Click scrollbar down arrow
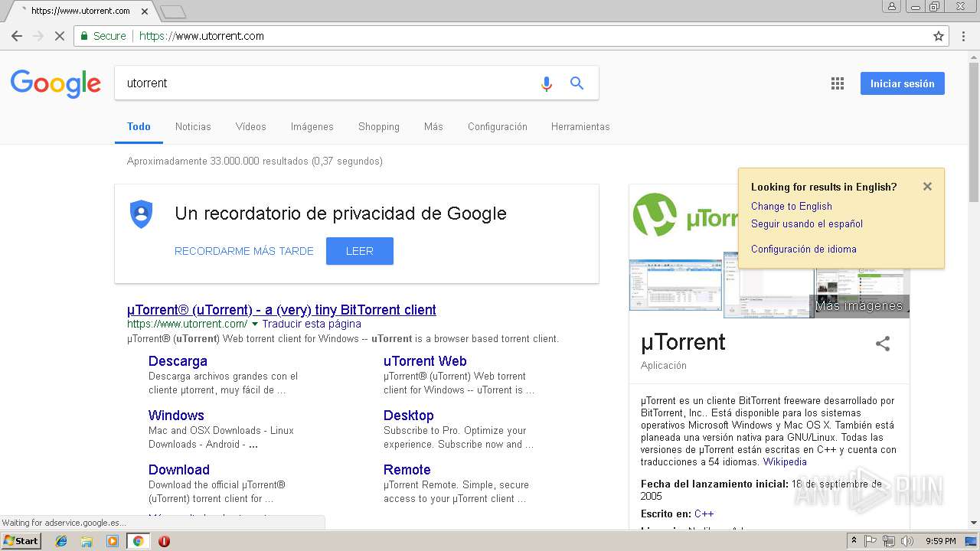This screenshot has width=980, height=551. pyautogui.click(x=974, y=523)
